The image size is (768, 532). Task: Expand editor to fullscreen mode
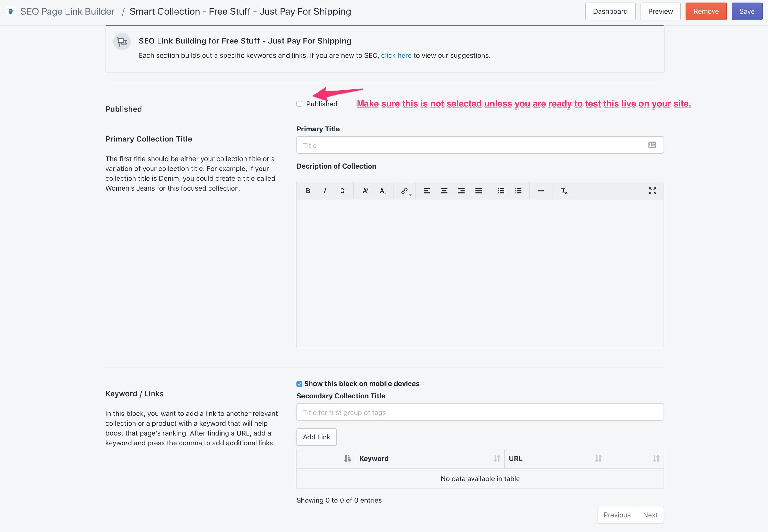click(652, 191)
